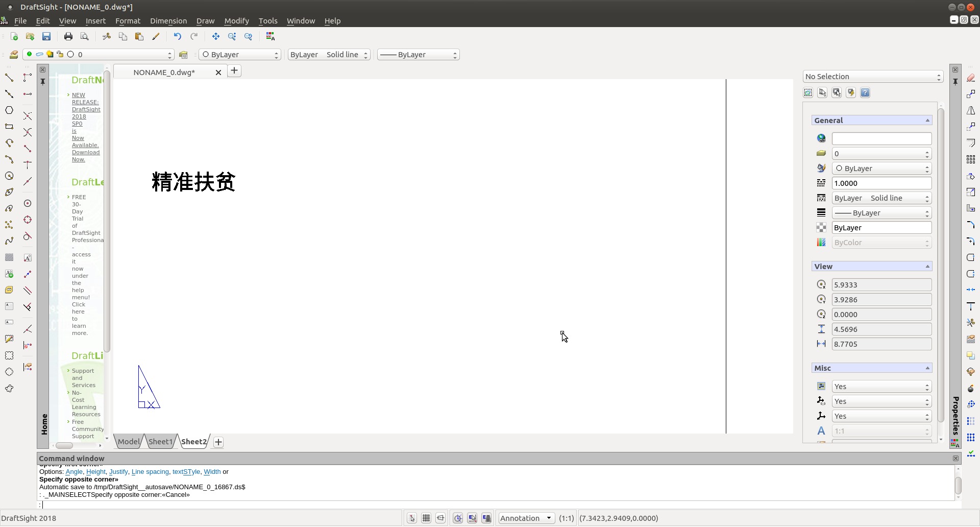Click the Paste clipboard icon
Viewport: 980px width, 527px height.
[139, 36]
